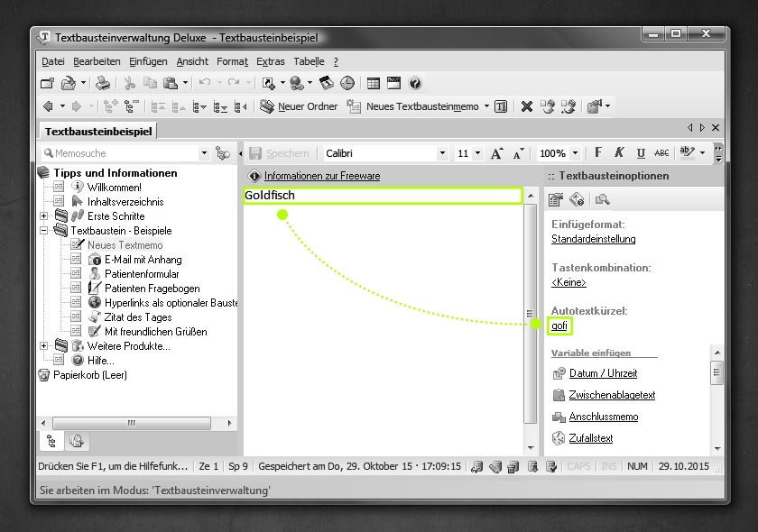
Task: Select the Patientenformular tree item
Action: (x=142, y=274)
